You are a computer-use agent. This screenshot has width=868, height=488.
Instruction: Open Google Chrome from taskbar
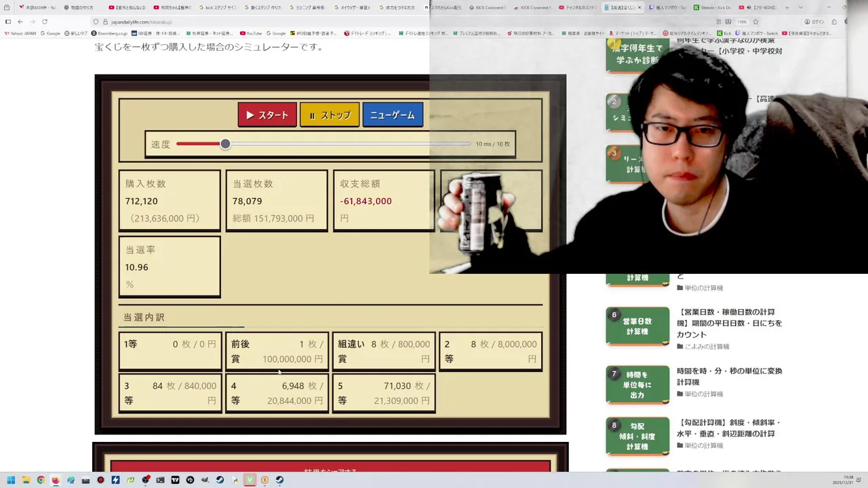41,480
